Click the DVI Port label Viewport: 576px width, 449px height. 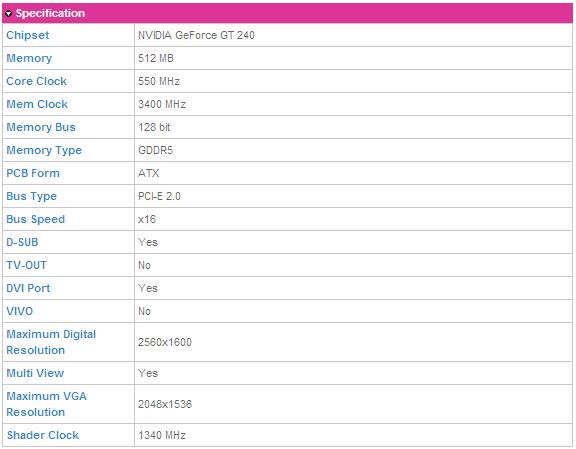pyautogui.click(x=28, y=288)
